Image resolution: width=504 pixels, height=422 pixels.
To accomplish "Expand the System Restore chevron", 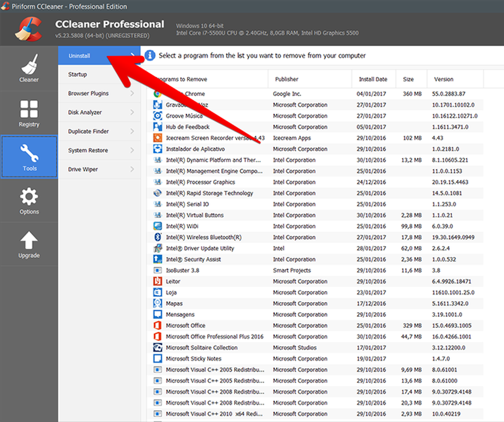I will click(x=133, y=151).
